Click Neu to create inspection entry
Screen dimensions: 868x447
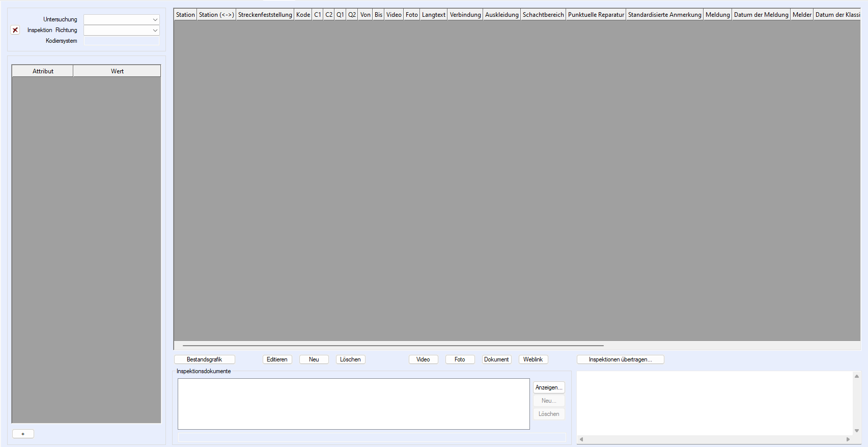[x=314, y=359]
